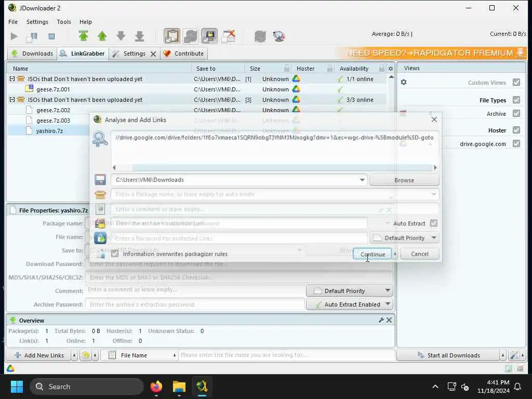Click Continue in Analyse and Add Links
This screenshot has width=532, height=399.
pyautogui.click(x=373, y=254)
